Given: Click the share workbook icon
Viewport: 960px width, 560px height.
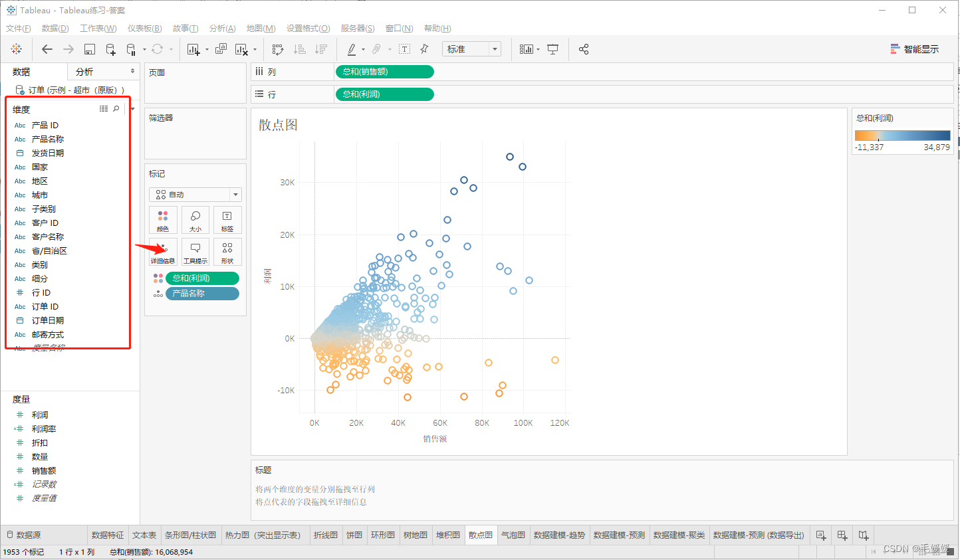Looking at the screenshot, I should [x=584, y=49].
